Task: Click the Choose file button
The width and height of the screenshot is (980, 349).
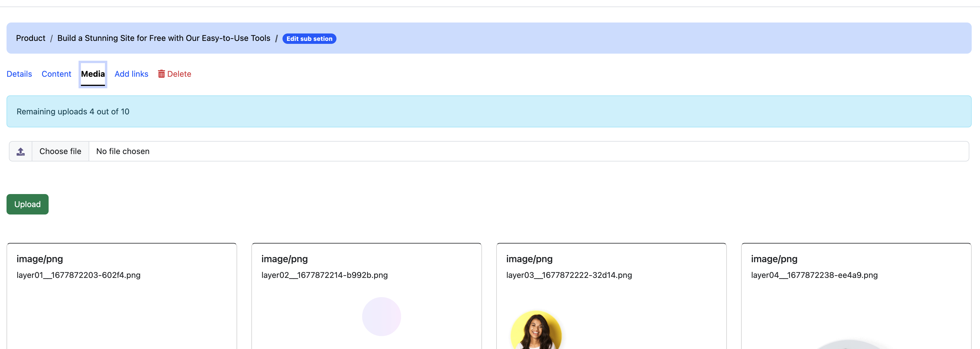Action: (x=60, y=151)
